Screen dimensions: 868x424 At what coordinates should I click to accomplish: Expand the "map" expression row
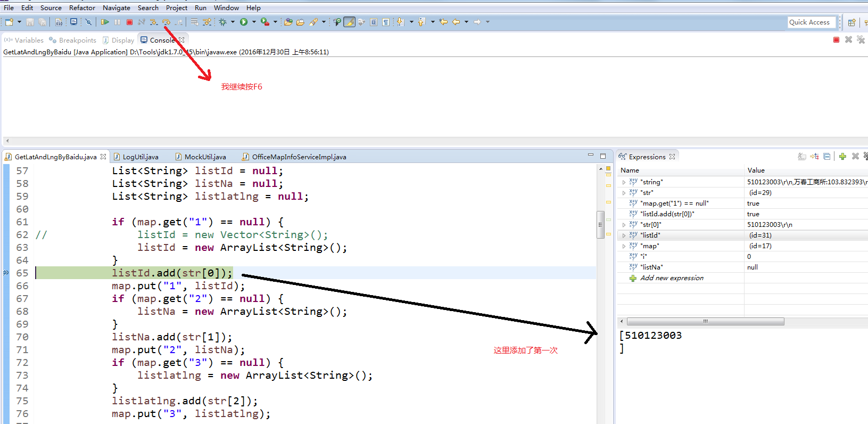[x=624, y=246]
